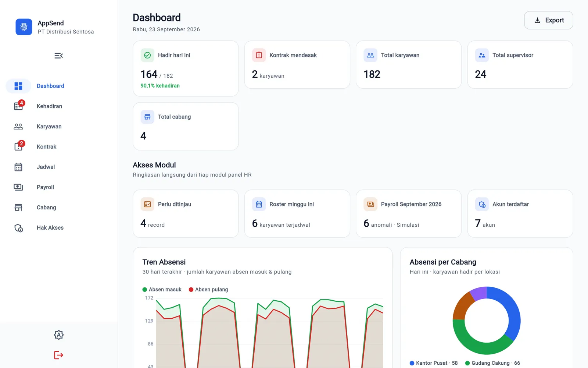
Task: Open the Akun terdaftar module card
Action: coord(520,213)
